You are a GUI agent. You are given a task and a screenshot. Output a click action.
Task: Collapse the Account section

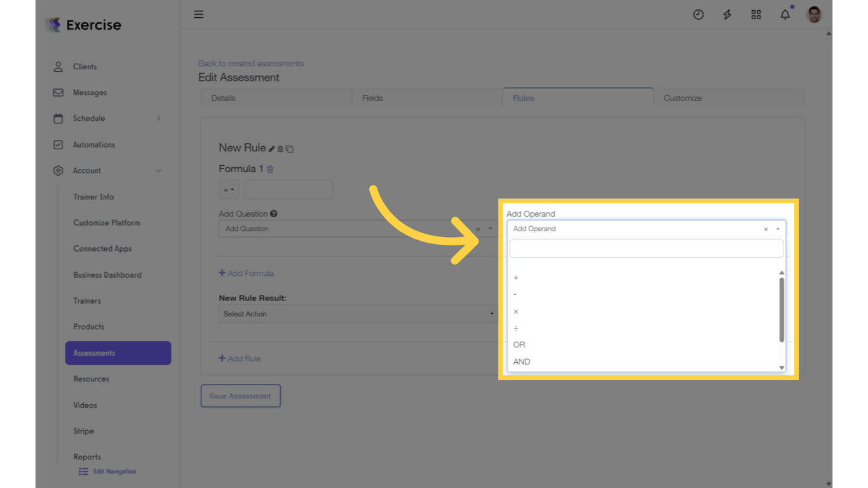click(159, 170)
